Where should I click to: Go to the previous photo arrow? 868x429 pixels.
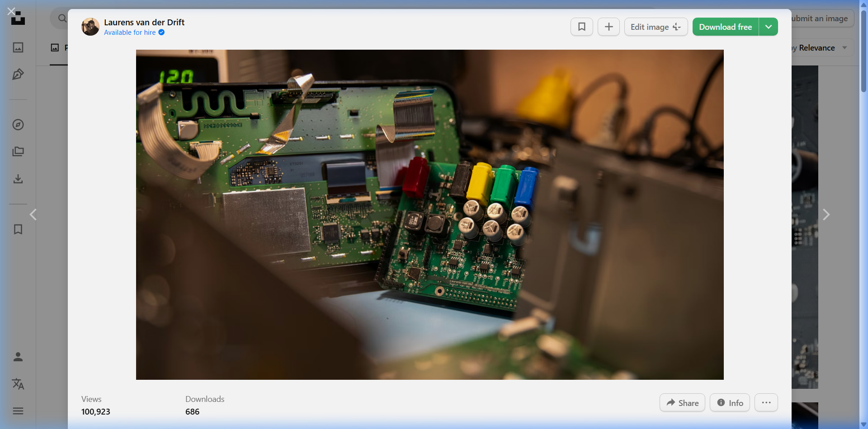[33, 214]
